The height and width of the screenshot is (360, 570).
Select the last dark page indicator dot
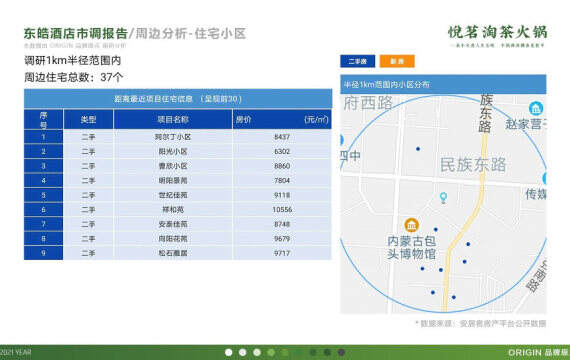341,352
